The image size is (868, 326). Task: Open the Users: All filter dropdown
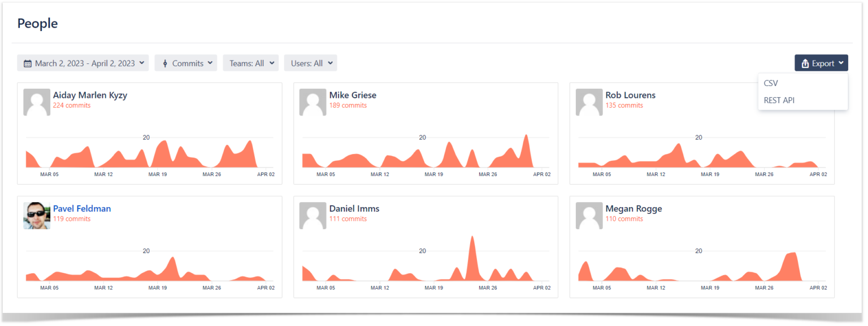coord(310,63)
